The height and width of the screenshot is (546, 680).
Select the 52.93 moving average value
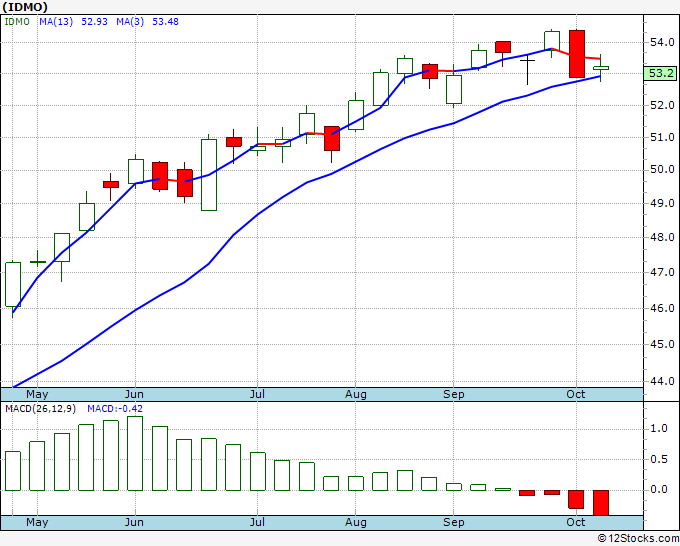pos(95,22)
